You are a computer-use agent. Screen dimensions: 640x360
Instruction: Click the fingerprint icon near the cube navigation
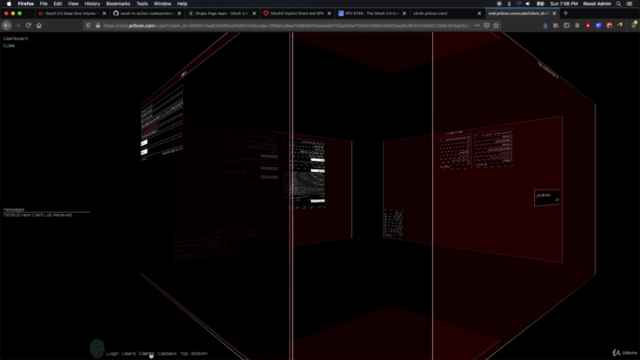tap(97, 349)
